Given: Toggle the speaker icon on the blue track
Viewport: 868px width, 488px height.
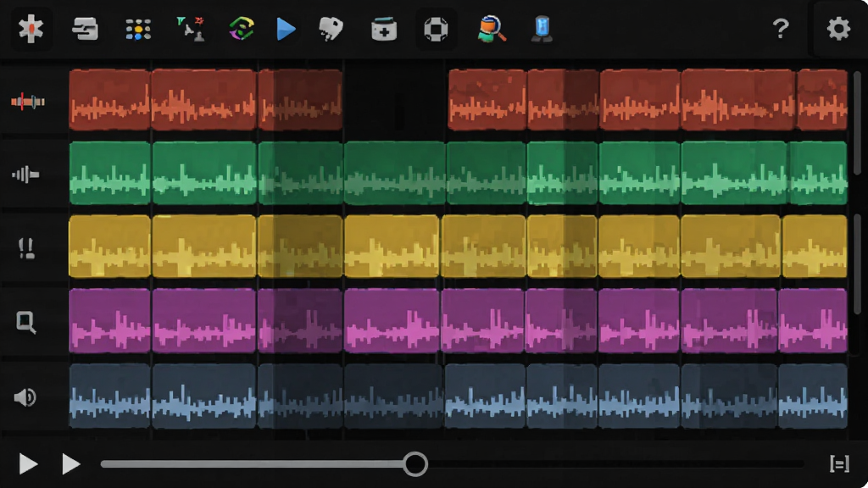Looking at the screenshot, I should 25,397.
